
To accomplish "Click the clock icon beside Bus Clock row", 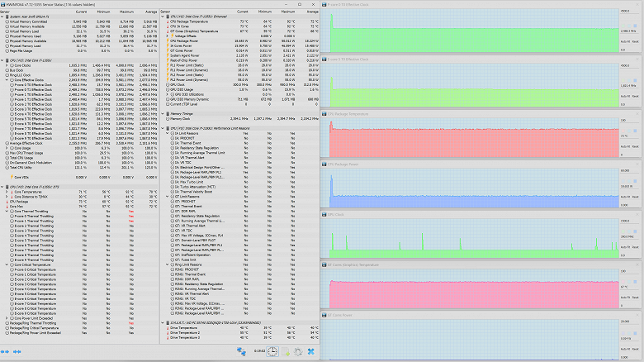I will [7, 70].
